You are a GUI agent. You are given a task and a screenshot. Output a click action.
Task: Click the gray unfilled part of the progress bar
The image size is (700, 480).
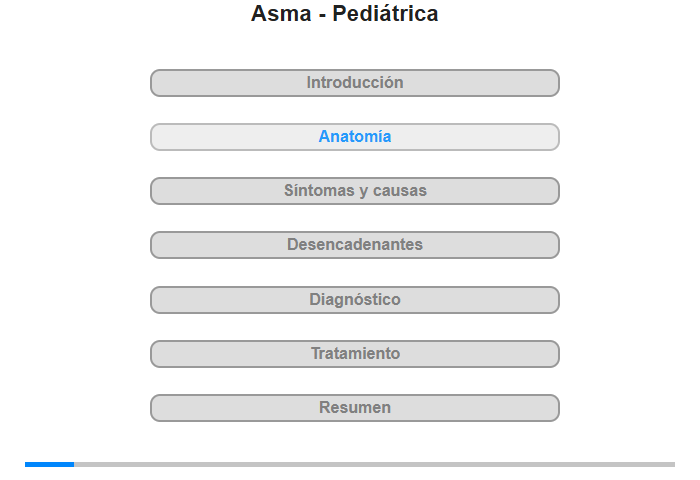(375, 464)
